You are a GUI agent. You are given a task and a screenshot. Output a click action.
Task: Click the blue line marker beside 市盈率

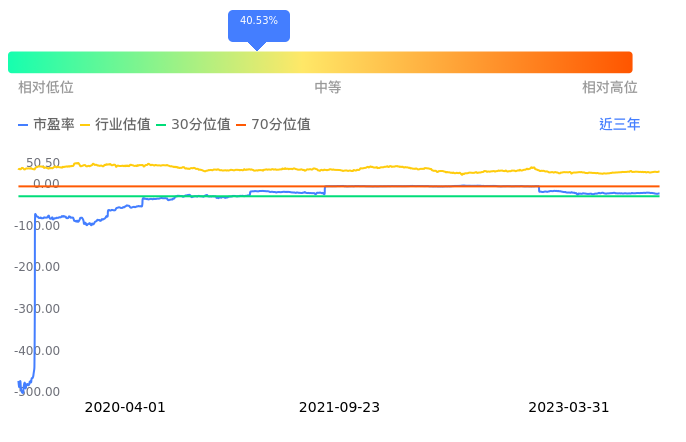tap(24, 125)
